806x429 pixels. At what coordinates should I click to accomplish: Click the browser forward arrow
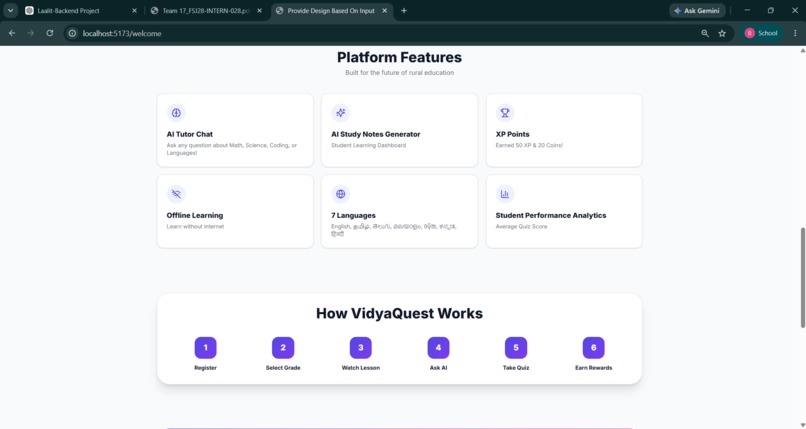point(31,33)
